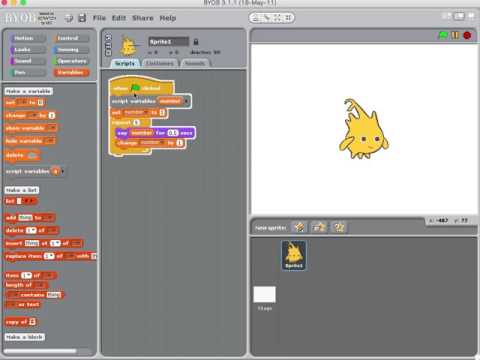Click the 'add thing to' list block

30,218
